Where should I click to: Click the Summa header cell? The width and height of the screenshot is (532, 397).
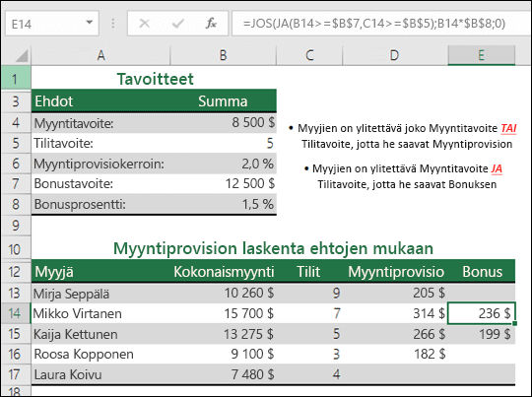click(223, 101)
